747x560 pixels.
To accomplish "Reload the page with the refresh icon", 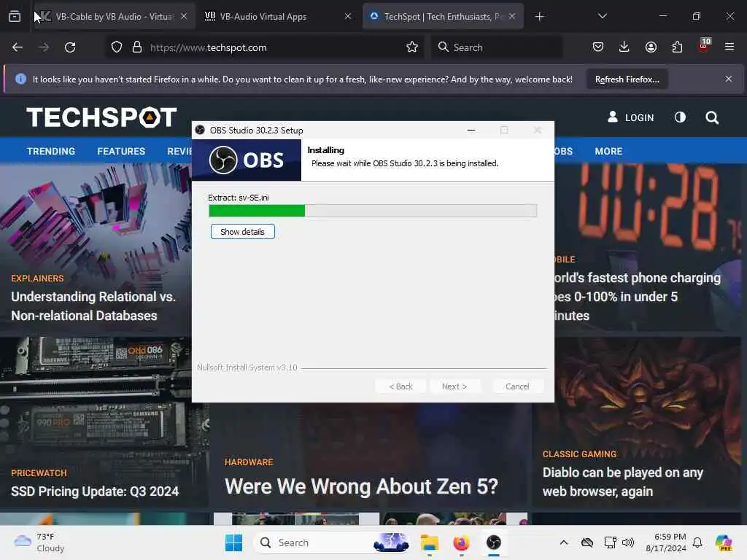I will (70, 47).
